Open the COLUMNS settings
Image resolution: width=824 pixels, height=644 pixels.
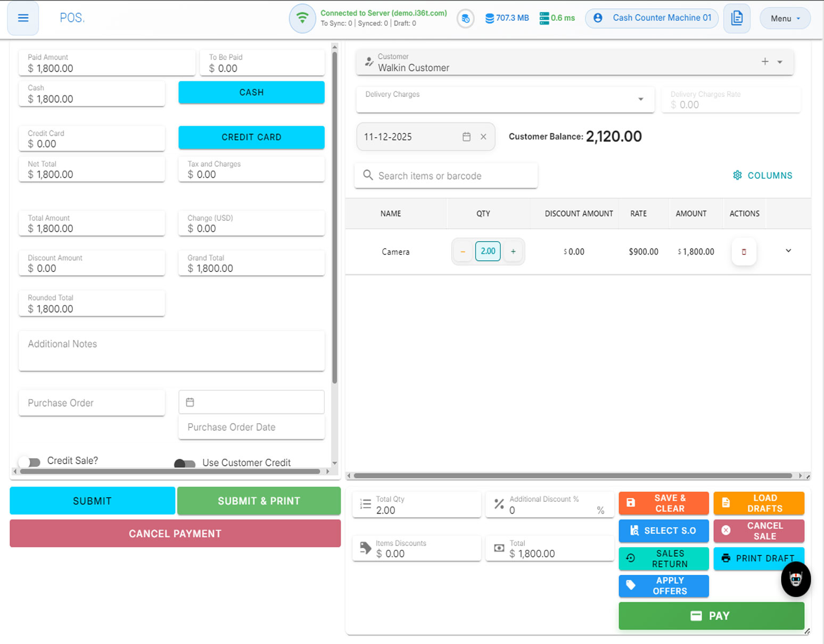point(762,176)
